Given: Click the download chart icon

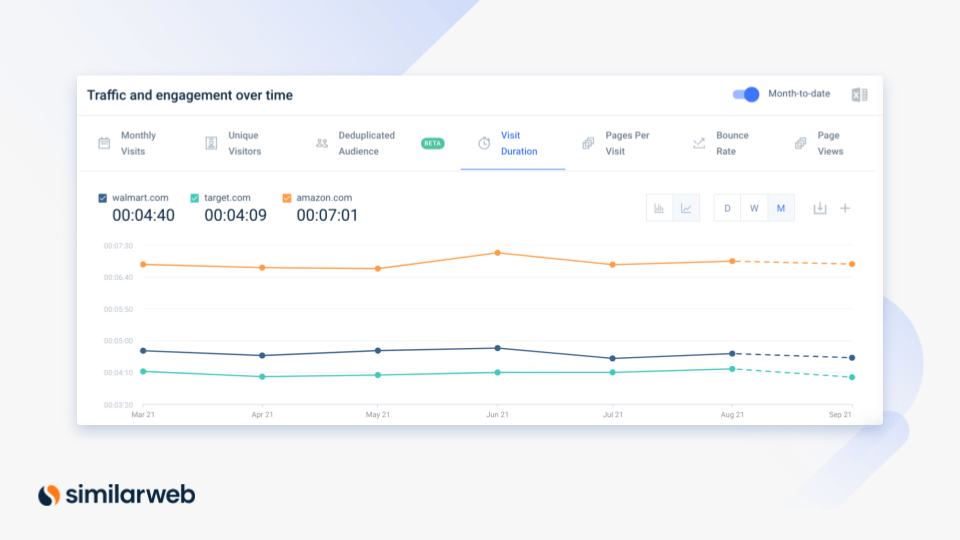Looking at the screenshot, I should (820, 208).
